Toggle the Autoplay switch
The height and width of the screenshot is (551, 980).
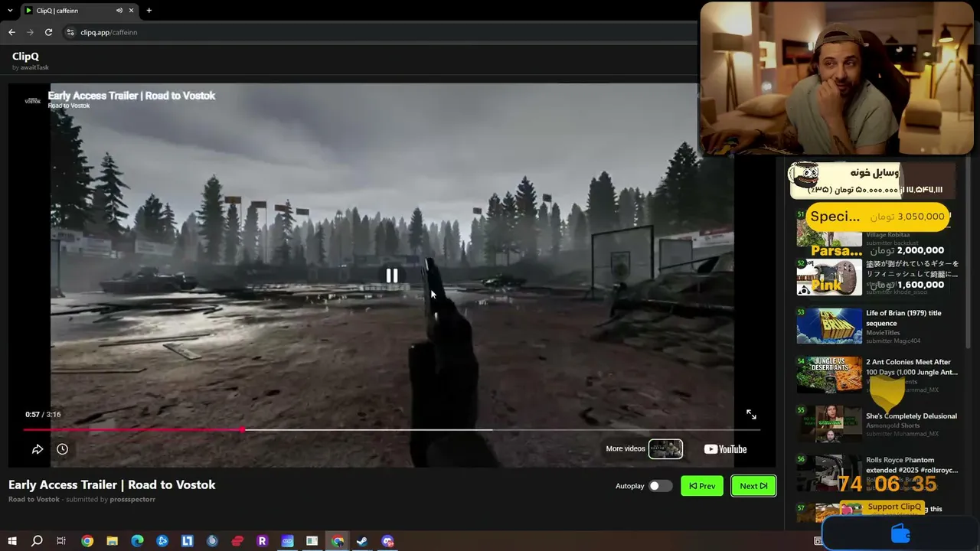[x=660, y=486]
